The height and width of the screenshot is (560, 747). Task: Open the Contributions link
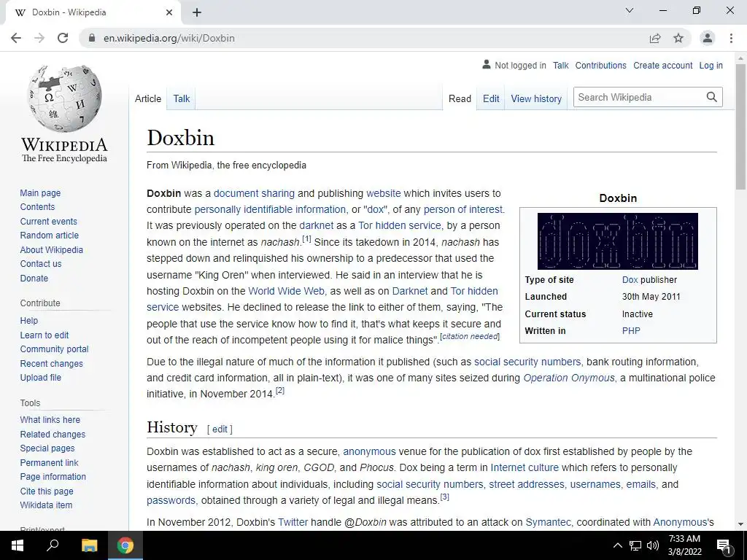[600, 65]
